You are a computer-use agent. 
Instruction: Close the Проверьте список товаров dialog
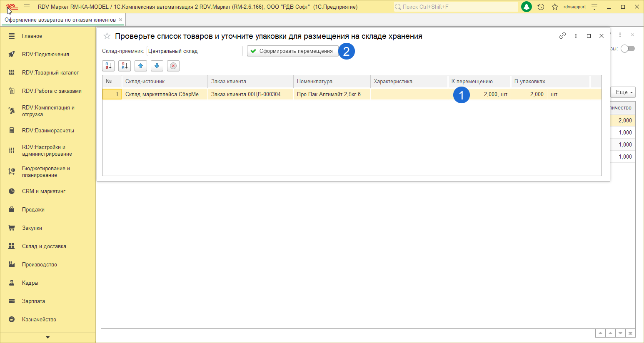point(602,36)
